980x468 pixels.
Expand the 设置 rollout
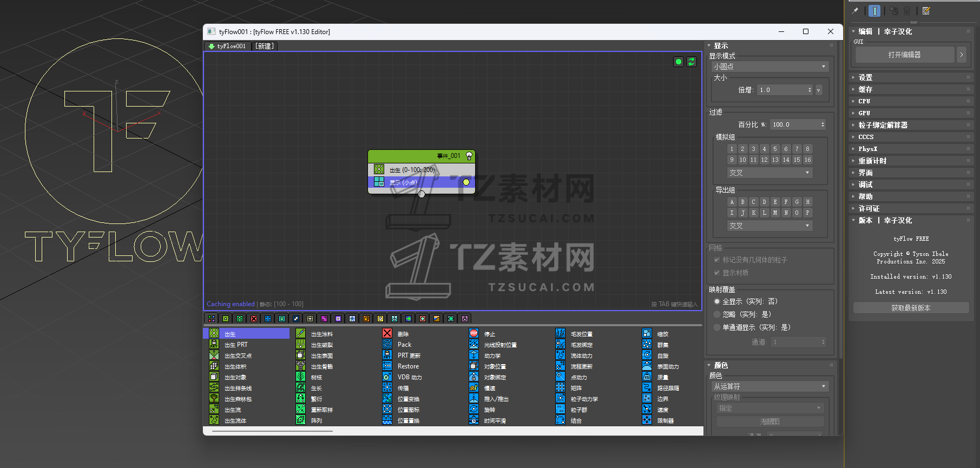coord(911,77)
